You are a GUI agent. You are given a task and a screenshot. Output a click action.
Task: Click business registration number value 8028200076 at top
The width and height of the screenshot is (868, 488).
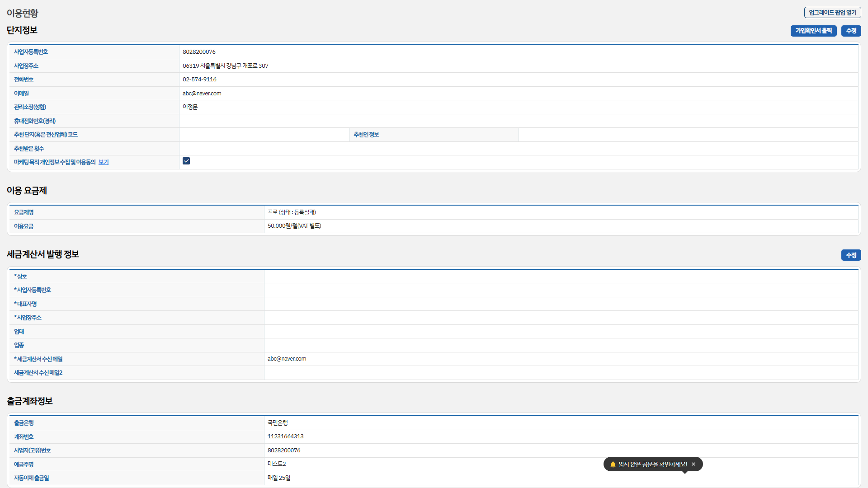coord(199,52)
